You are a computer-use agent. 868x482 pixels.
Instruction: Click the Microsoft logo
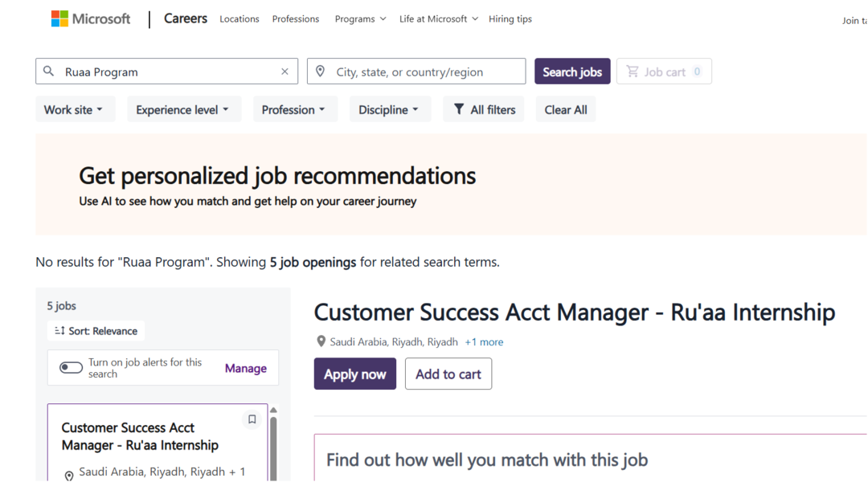pyautogui.click(x=90, y=18)
